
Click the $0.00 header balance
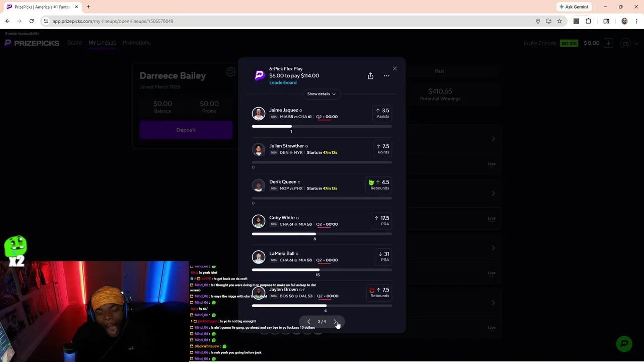click(592, 43)
